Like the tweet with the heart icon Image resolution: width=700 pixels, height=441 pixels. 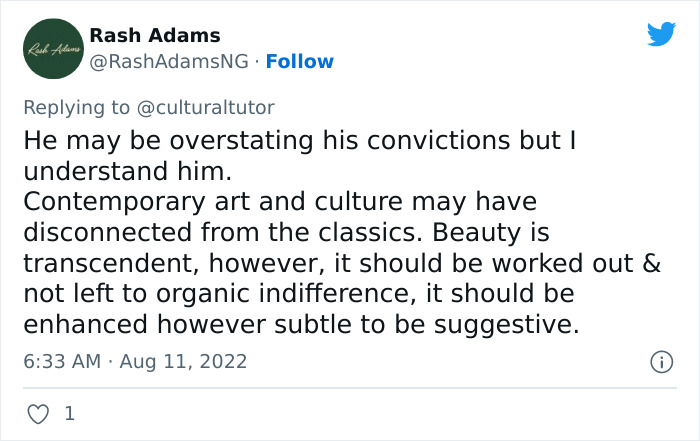pyautogui.click(x=38, y=414)
